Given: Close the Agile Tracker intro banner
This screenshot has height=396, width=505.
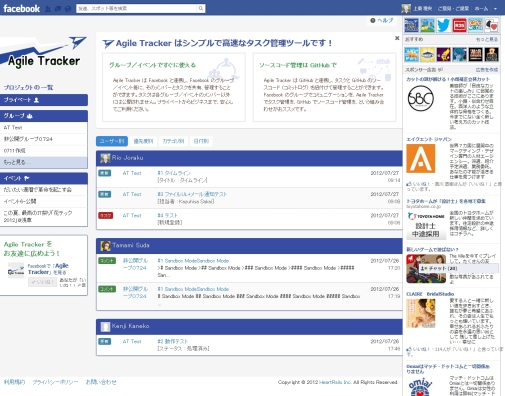Looking at the screenshot, I should [x=397, y=38].
